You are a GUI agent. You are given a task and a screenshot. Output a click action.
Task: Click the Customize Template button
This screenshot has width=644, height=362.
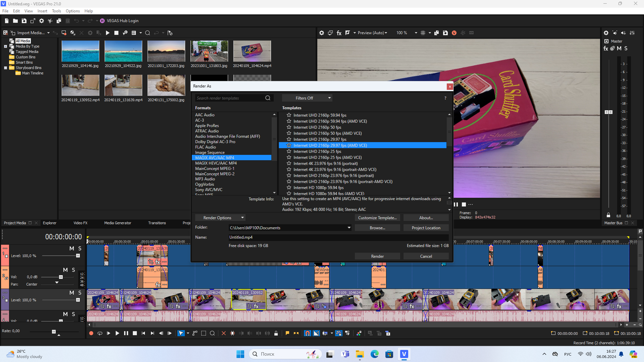click(377, 218)
